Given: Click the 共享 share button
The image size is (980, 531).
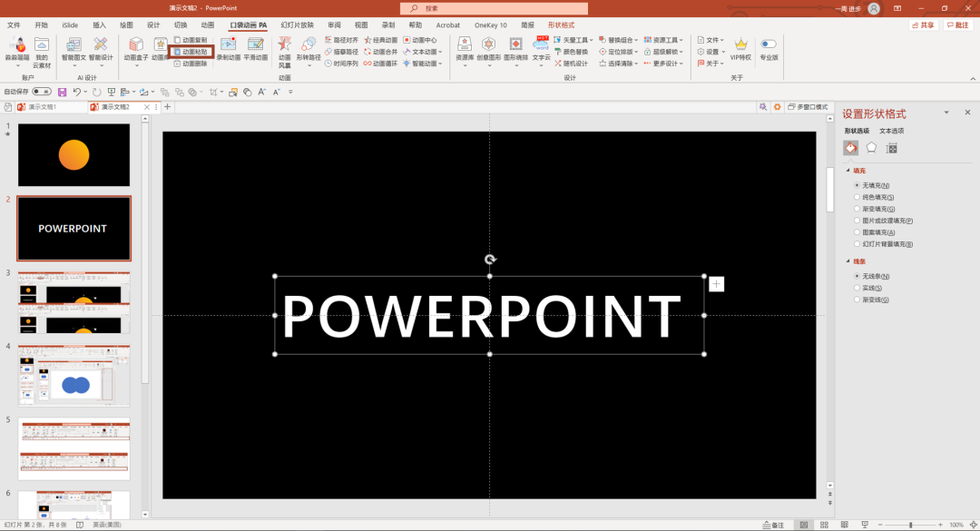Looking at the screenshot, I should point(923,25).
